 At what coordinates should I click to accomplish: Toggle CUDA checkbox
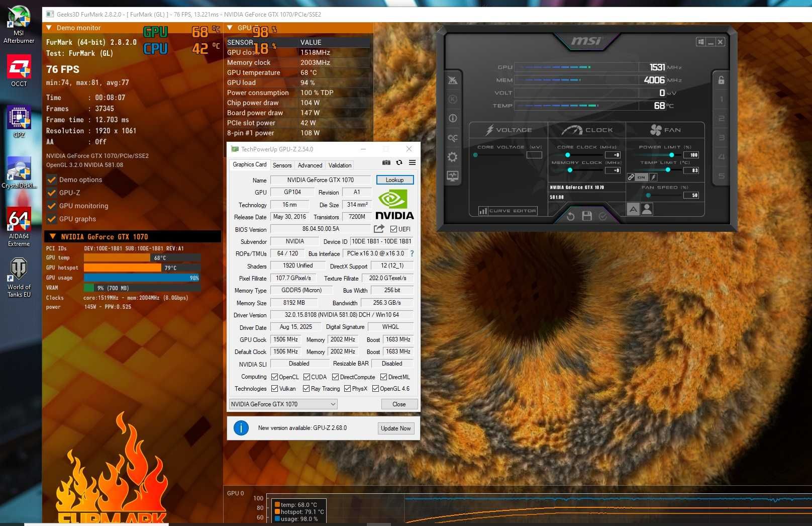(307, 377)
